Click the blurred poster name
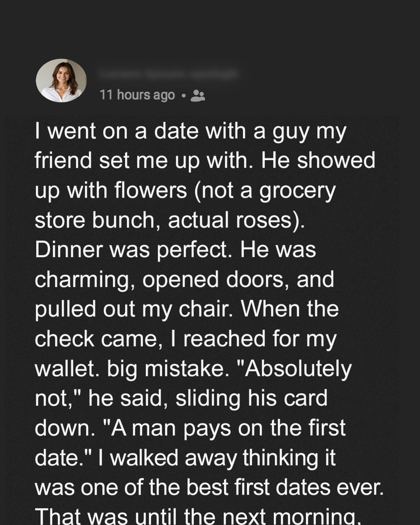420x525 pixels. click(168, 74)
